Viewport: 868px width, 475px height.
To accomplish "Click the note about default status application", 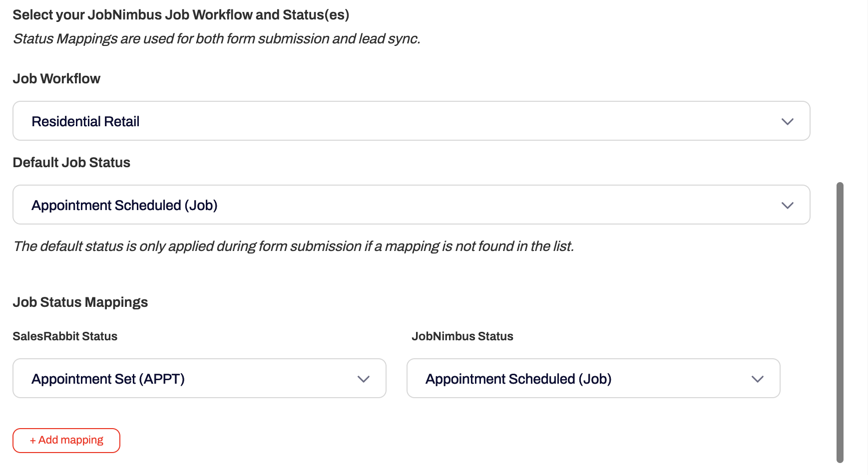I will tap(294, 246).
